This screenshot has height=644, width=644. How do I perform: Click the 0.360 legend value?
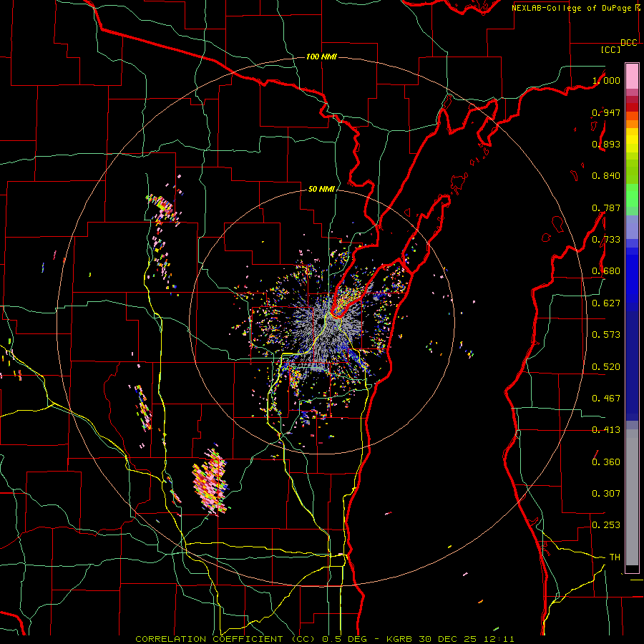click(606, 462)
